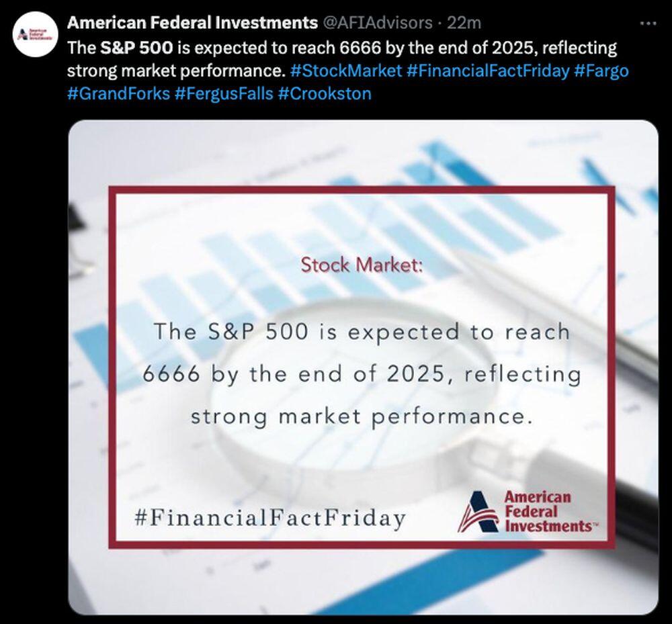
Task: Click the Stock Market heading in the image
Action: tap(362, 265)
